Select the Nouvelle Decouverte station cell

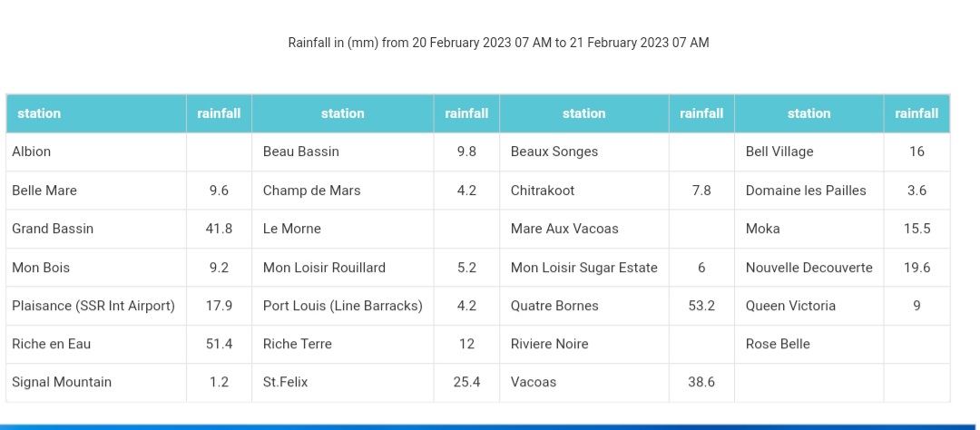coord(808,268)
